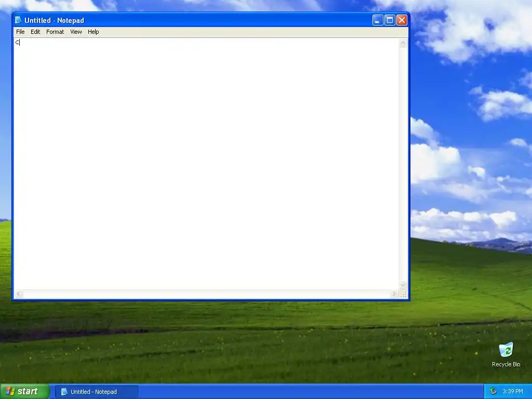Viewport: 532px width, 399px height.
Task: Maximize the Notepad window
Action: coord(390,20)
